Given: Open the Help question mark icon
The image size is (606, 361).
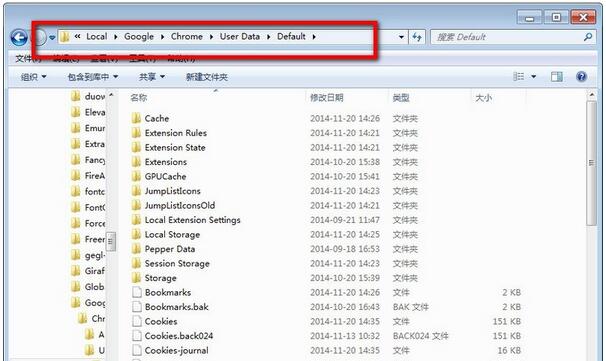Looking at the screenshot, I should pos(581,77).
